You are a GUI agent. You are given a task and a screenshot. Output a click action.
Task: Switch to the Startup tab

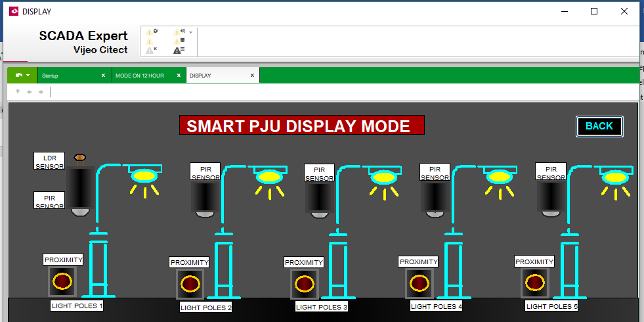(66, 76)
